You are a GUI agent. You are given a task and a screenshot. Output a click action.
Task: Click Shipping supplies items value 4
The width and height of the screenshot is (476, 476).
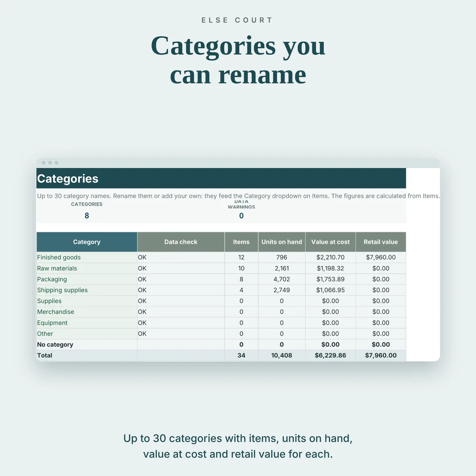(241, 290)
